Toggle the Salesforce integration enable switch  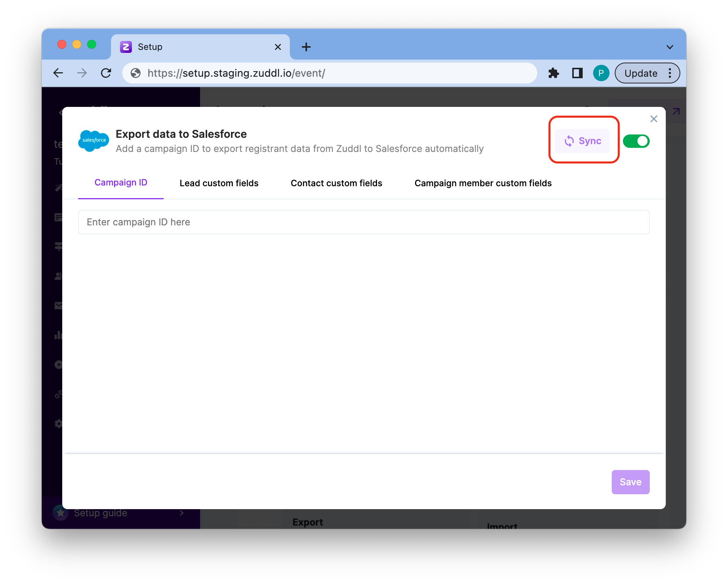[x=636, y=141]
